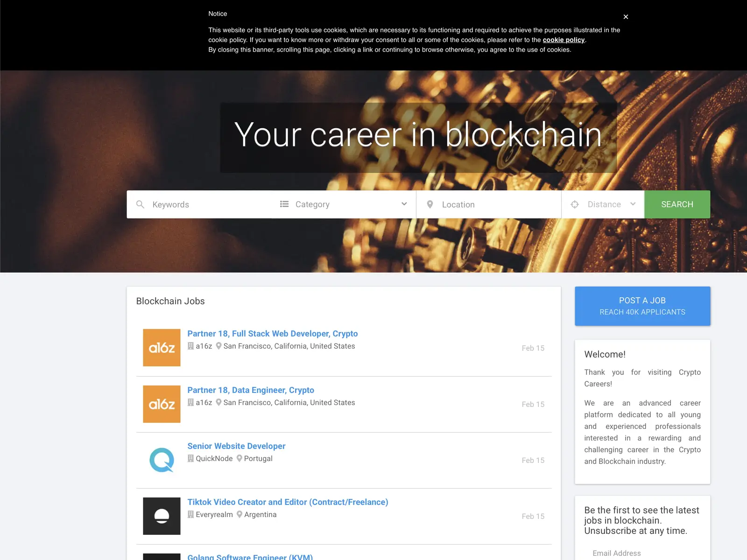Click location pin icon beside Portugal
Viewport: 747px width, 560px height.
[239, 458]
